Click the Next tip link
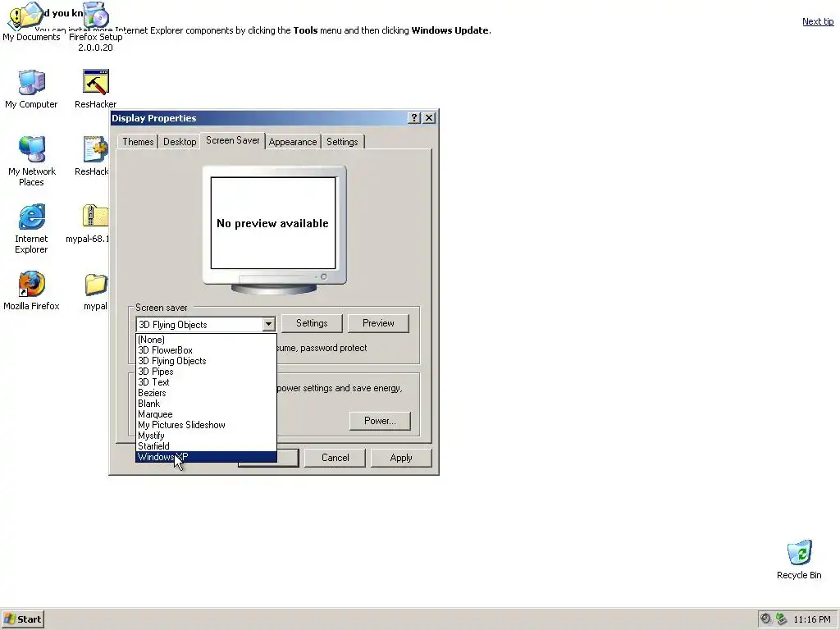This screenshot has height=630, width=840. [818, 21]
